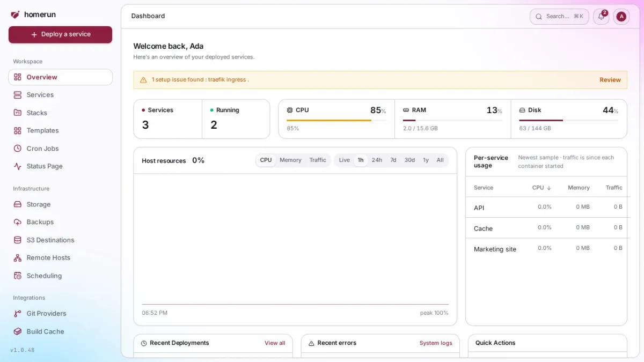Viewport: 644px width, 362px height.
Task: Click the warning triangle in setup alert
Action: 143,80
